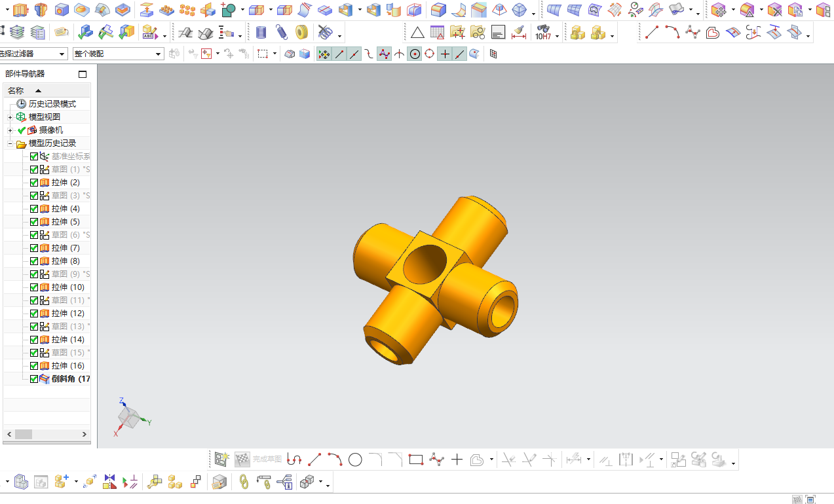The height and width of the screenshot is (504, 834).
Task: Click the XYZ view triad
Action: click(x=133, y=417)
